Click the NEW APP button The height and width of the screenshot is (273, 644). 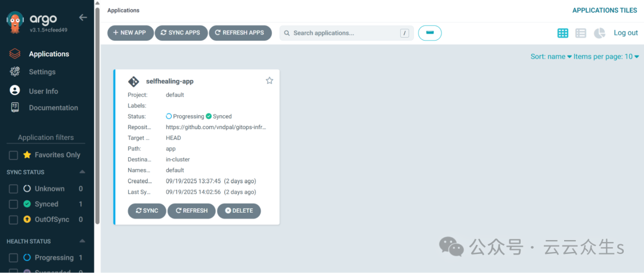[130, 33]
